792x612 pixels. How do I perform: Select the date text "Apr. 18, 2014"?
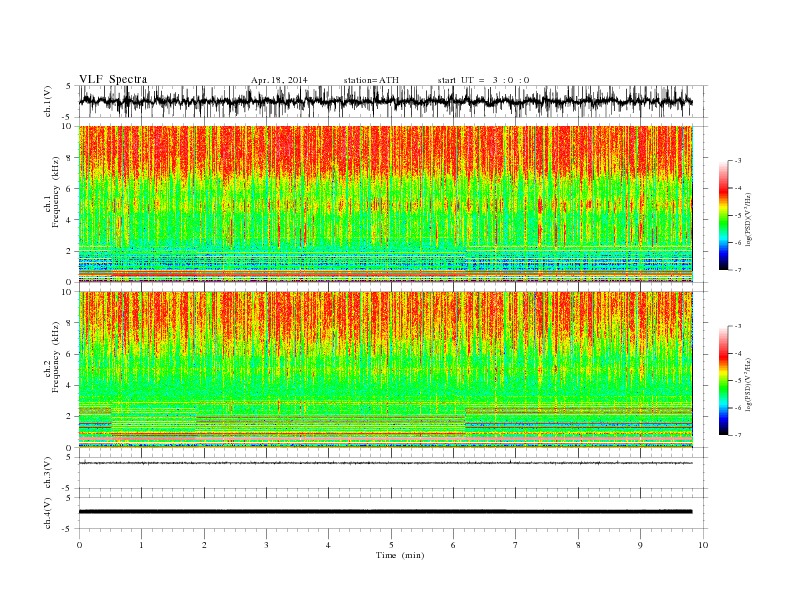point(279,80)
